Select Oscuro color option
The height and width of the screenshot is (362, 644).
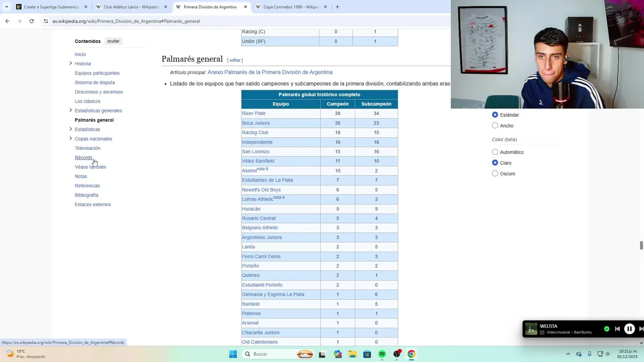(495, 173)
